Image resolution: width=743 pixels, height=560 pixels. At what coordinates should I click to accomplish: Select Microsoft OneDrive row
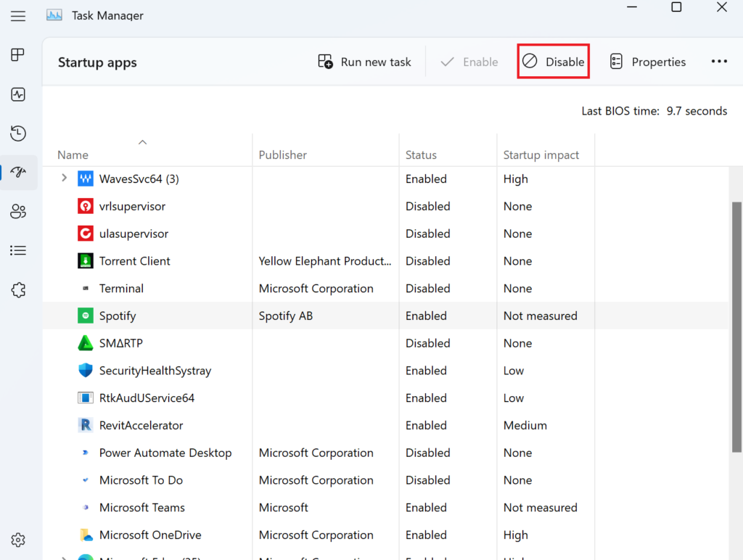coord(150,535)
